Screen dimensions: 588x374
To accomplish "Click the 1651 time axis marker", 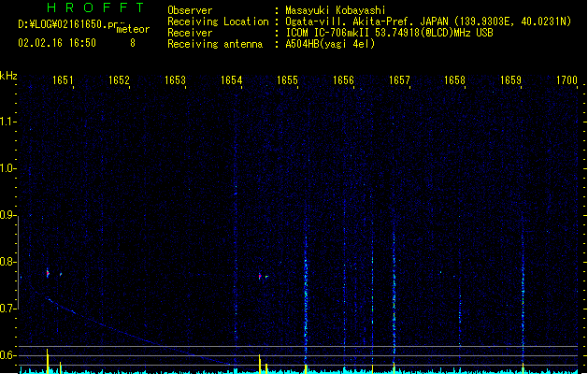I will pyautogui.click(x=63, y=80).
